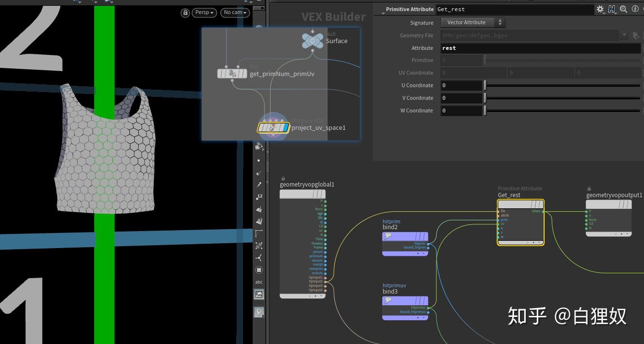This screenshot has height=344, width=644.
Task: Click the comment bubble icon on bind2
Action: point(387,236)
